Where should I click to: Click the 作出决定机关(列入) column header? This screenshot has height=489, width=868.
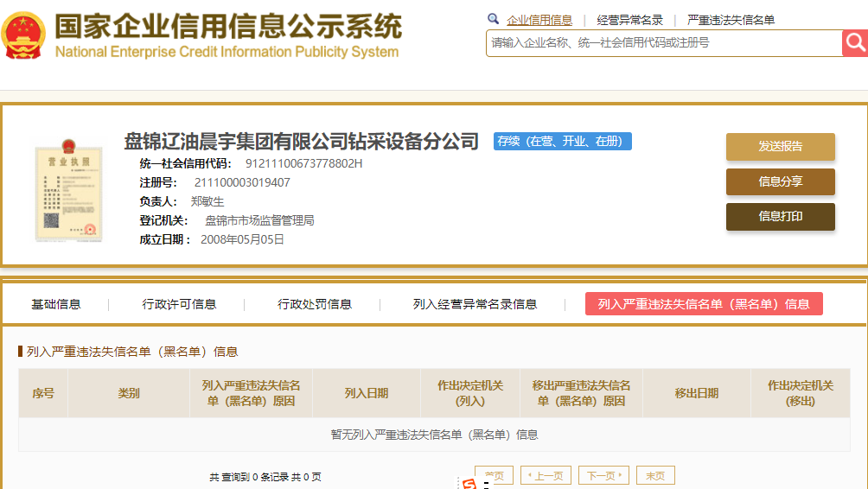pyautogui.click(x=470, y=393)
